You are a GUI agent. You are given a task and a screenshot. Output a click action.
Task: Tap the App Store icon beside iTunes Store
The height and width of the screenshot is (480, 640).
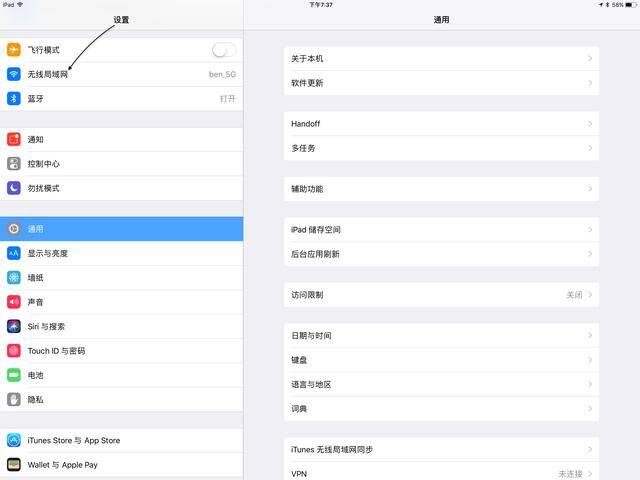point(13,440)
